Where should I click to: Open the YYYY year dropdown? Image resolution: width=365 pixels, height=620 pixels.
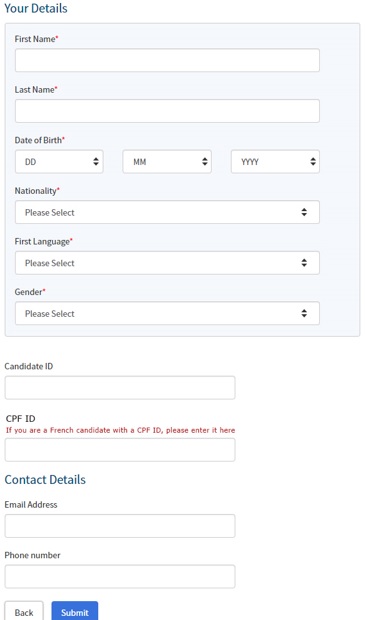275,162
